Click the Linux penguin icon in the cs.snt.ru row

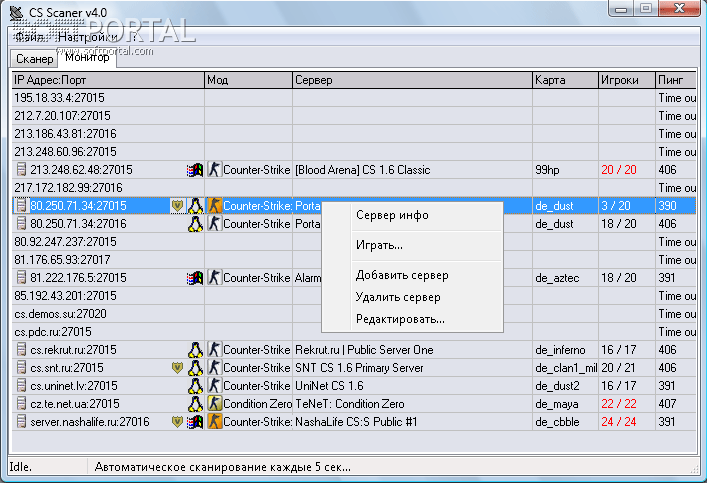tap(195, 368)
